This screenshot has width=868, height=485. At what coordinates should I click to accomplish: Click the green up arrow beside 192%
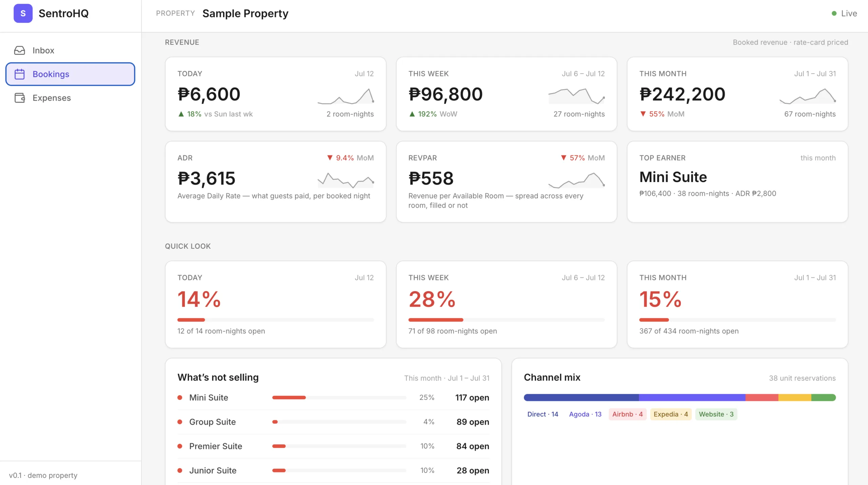tap(412, 114)
